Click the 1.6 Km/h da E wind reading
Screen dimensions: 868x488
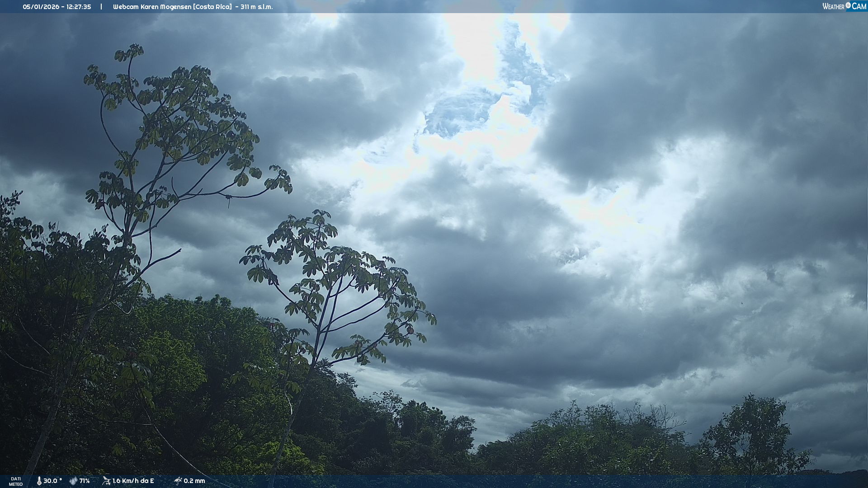pos(133,481)
